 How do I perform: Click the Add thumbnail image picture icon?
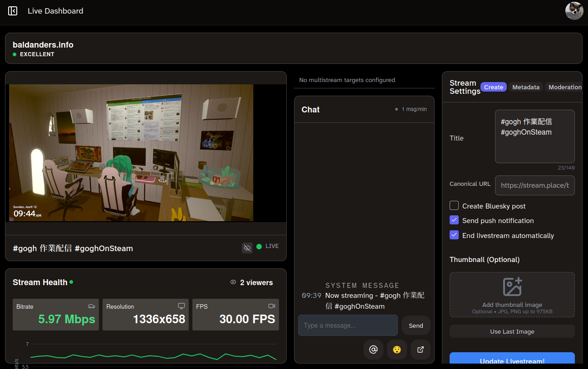pyautogui.click(x=512, y=286)
